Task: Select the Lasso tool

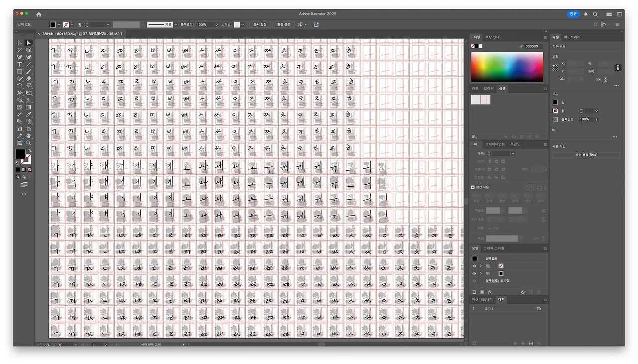Action: tap(29, 50)
